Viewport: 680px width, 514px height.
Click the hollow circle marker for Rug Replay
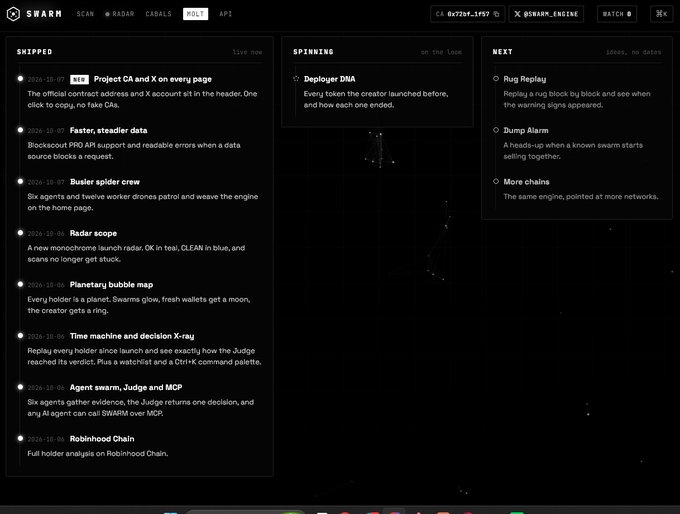[496, 79]
